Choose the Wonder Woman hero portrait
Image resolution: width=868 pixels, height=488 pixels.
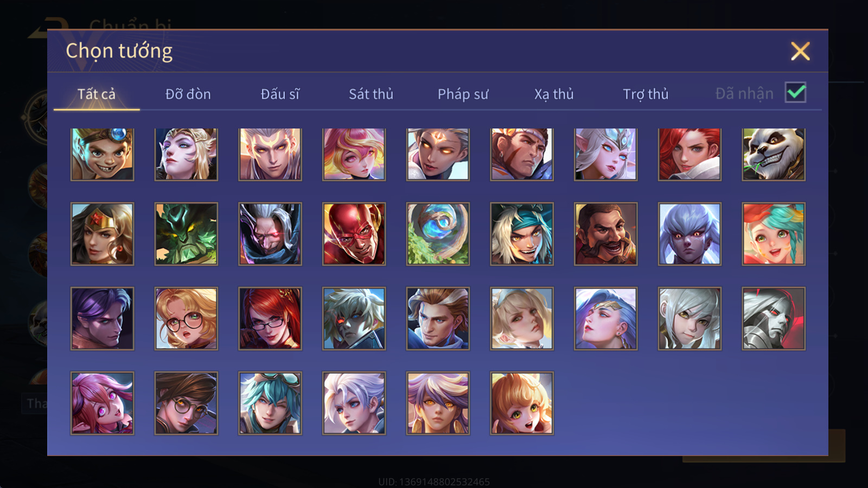(102, 234)
